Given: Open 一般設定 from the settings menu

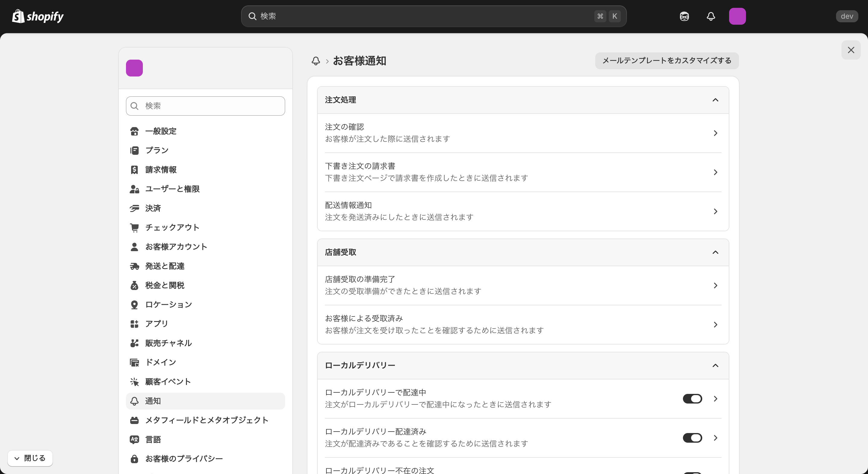Looking at the screenshot, I should click(x=161, y=131).
